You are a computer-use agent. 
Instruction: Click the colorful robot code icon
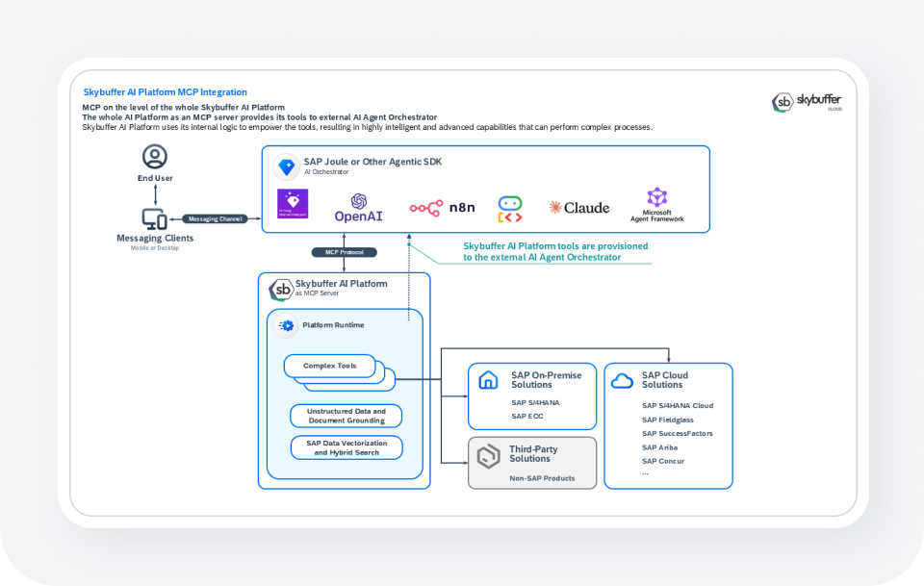coord(510,208)
